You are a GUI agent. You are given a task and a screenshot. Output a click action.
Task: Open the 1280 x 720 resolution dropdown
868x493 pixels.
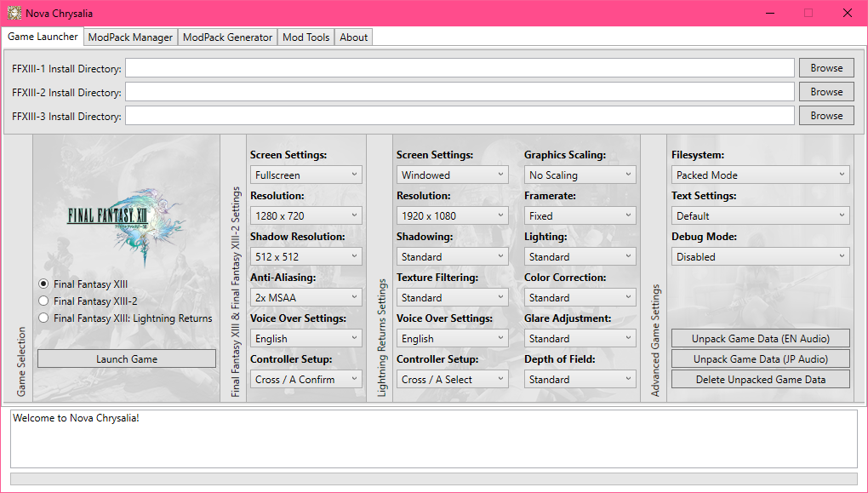306,215
